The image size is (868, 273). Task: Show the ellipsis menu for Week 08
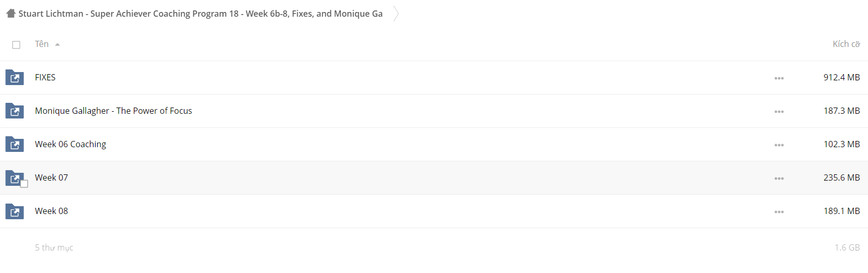point(779,212)
